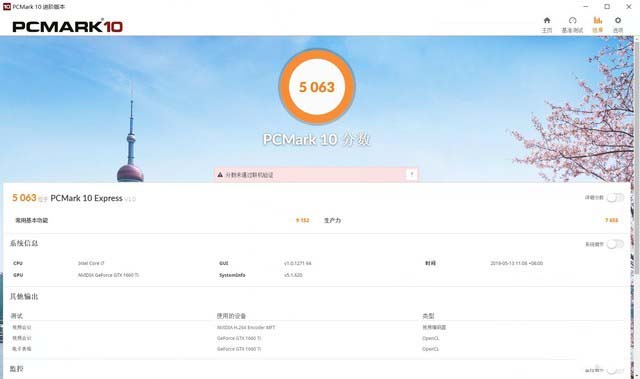The image size is (640, 379).
Task: Click the PCMark title bar app icon
Action: click(6, 7)
